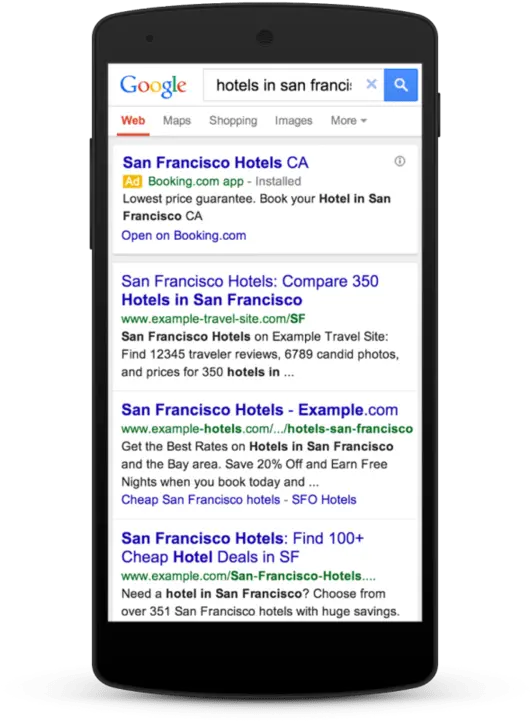Click the blue search magnifier button
Screen dimensions: 530x721
(400, 85)
